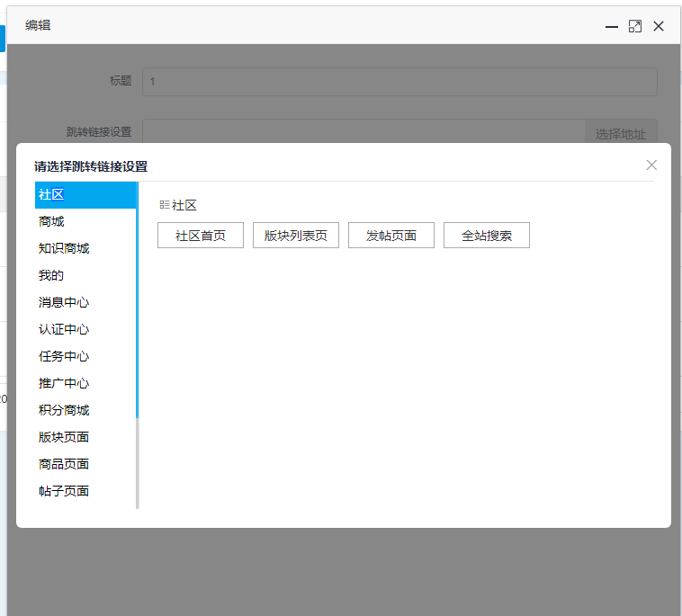Open the 推广中心 category

85,383
